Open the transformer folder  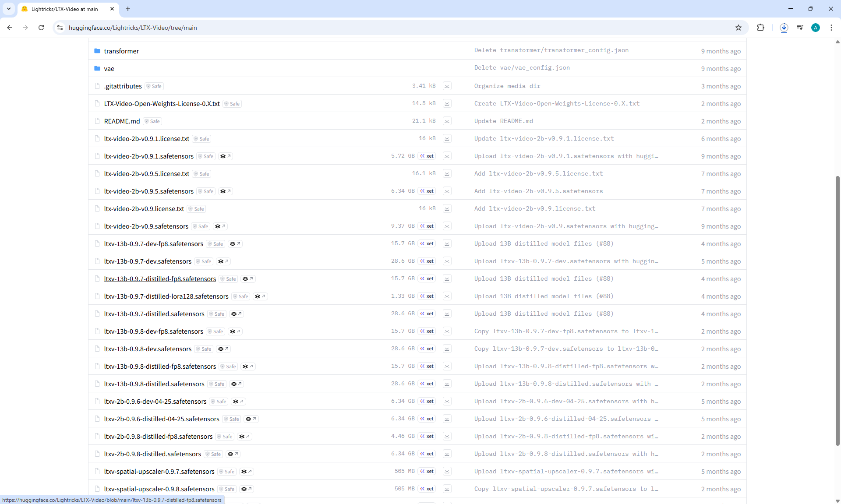[121, 51]
